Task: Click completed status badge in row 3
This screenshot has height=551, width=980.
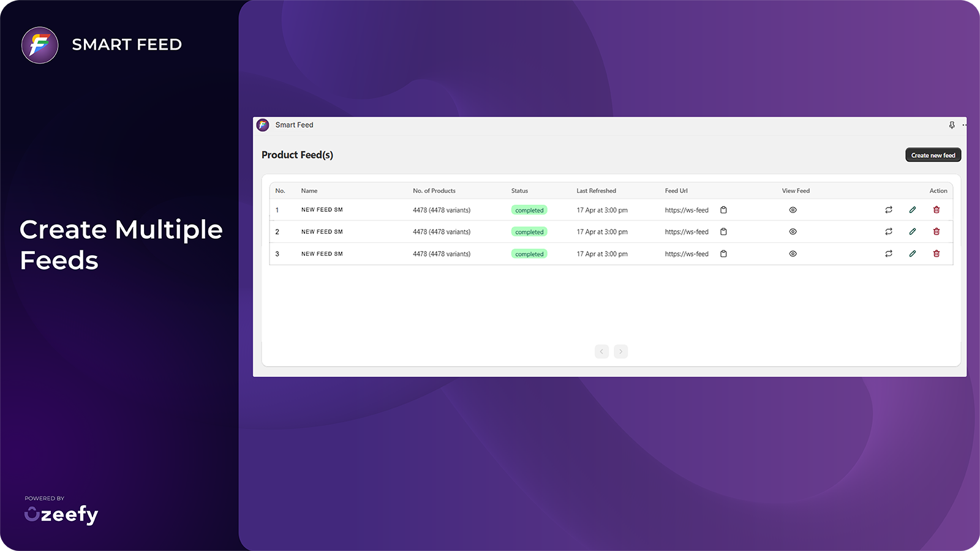Action: point(529,255)
